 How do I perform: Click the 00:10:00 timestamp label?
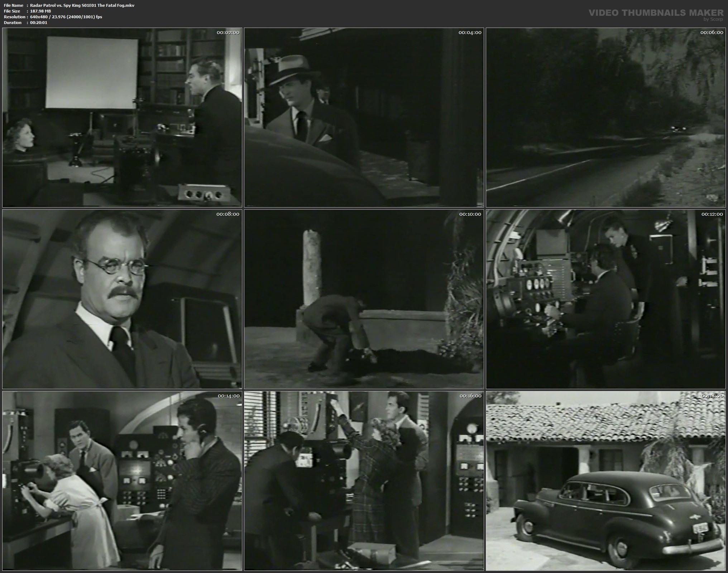coord(470,214)
